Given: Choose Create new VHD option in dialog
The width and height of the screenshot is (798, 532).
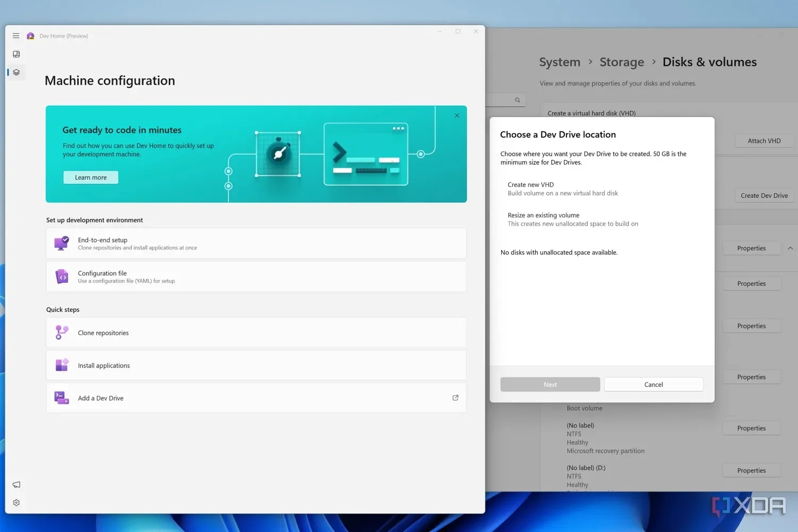Looking at the screenshot, I should tap(602, 189).
